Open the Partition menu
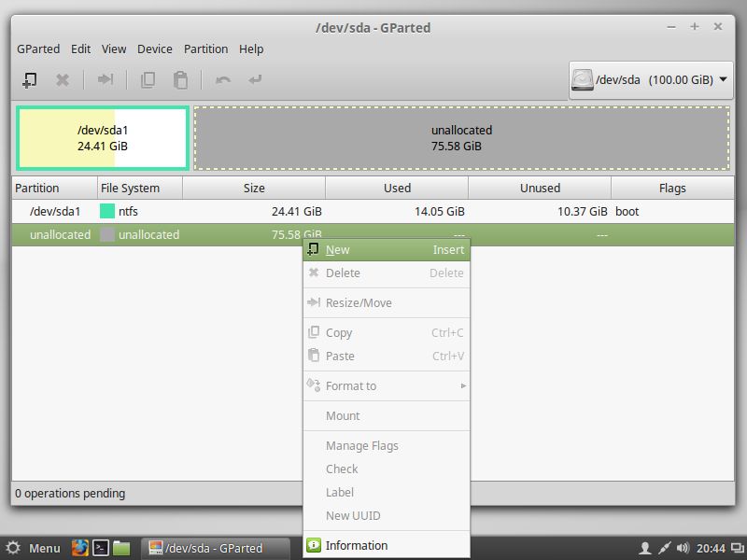The image size is (747, 560). tap(205, 49)
